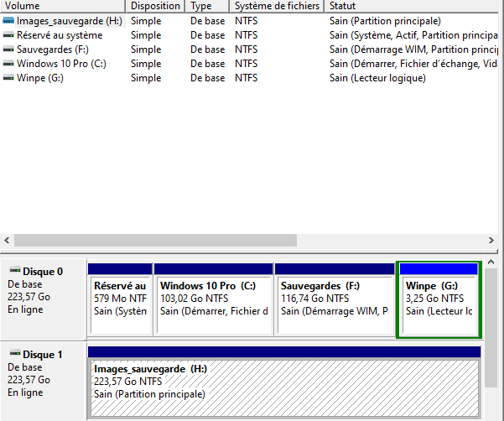Click up arrow of disk view scrollbar
The width and height of the screenshot is (504, 421).
coord(491,262)
